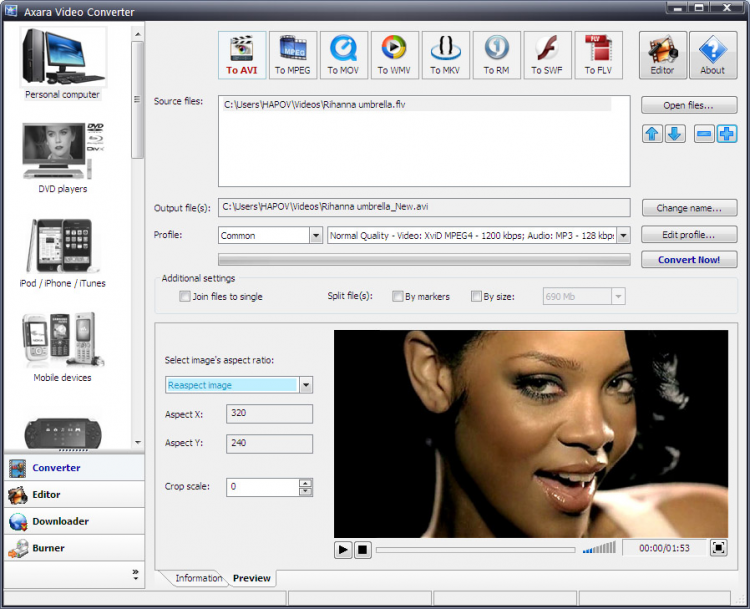
Task: Select To FLV format icon
Action: (x=598, y=55)
